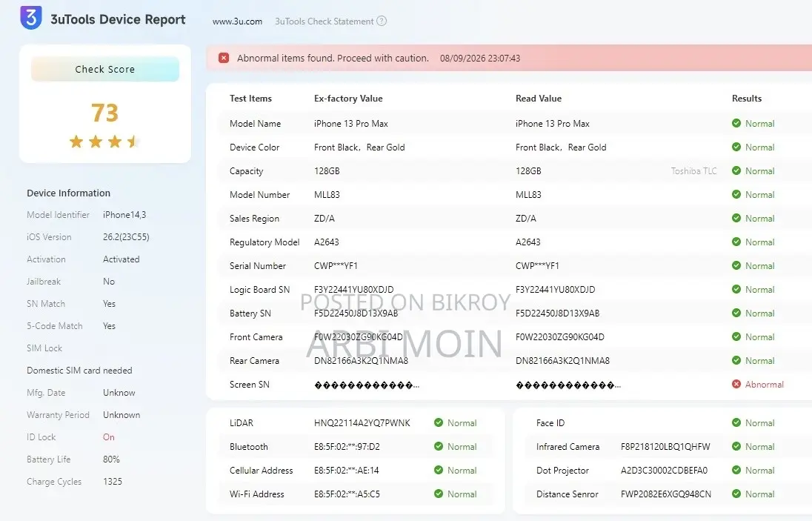
Task: Click the Distance Senror serial FWP2082E6XGQ948CN
Action: tap(666, 494)
